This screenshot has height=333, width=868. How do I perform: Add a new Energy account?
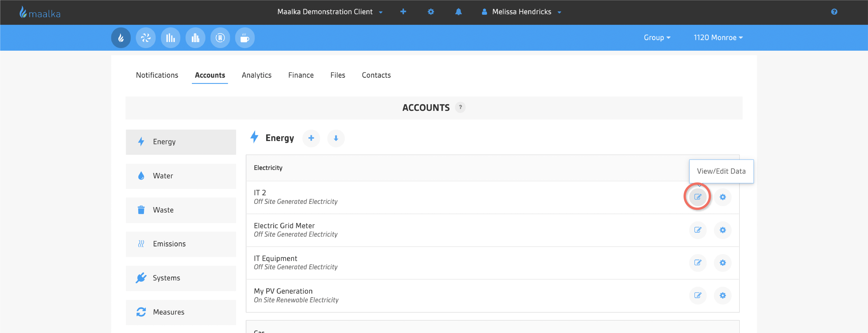[311, 138]
